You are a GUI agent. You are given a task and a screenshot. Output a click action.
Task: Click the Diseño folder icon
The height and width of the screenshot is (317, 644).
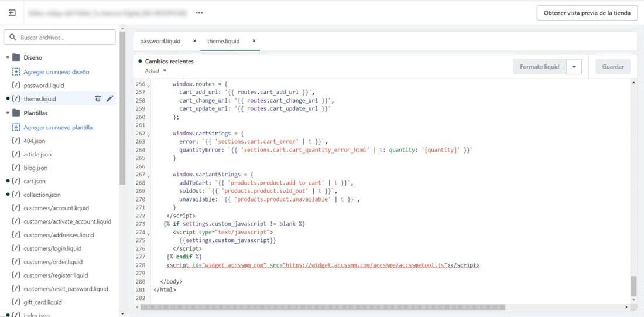pyautogui.click(x=16, y=57)
